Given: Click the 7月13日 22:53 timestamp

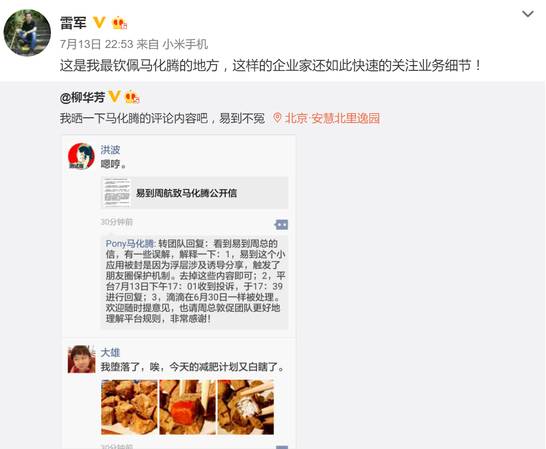Looking at the screenshot, I should (x=96, y=44).
